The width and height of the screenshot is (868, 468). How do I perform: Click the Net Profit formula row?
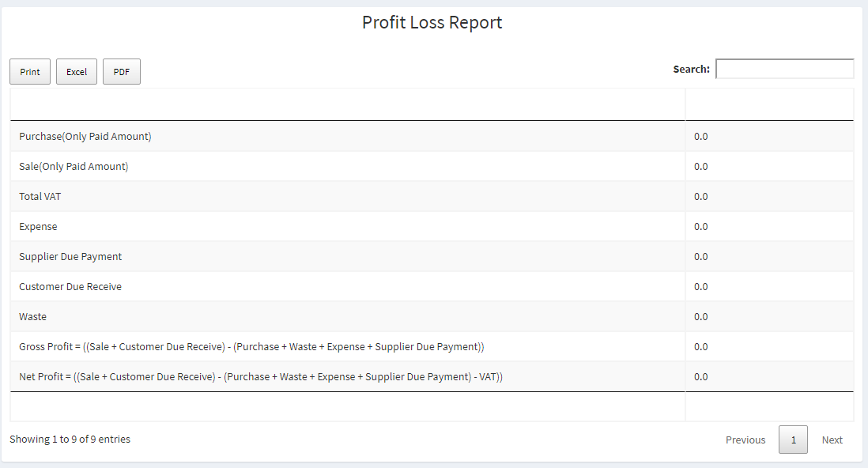432,376
